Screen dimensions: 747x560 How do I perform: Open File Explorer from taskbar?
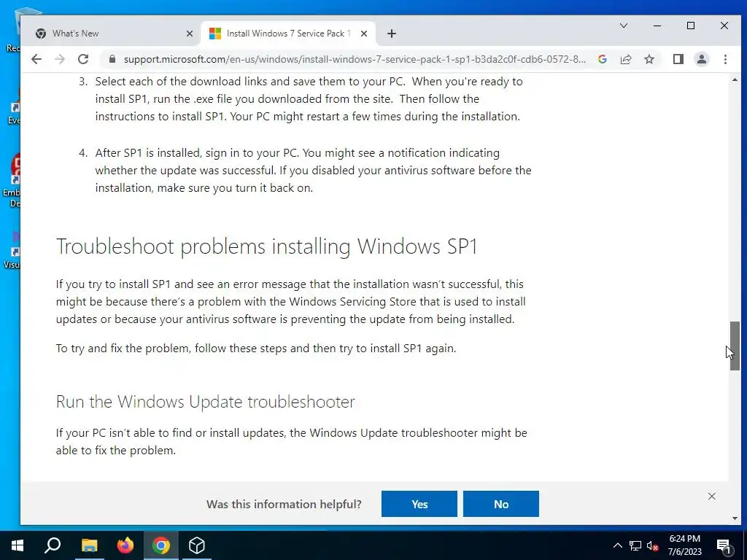[89, 545]
